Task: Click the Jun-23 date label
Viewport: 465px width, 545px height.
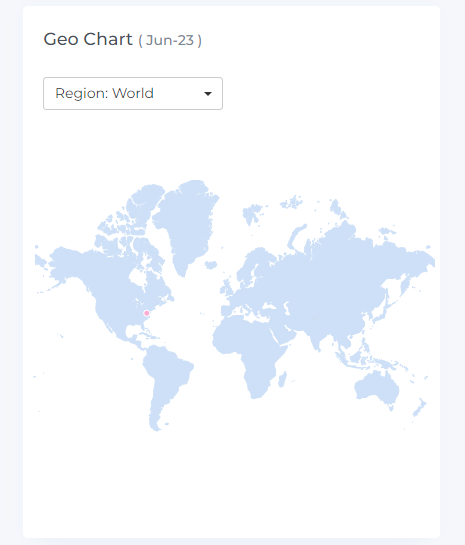Action: point(170,40)
